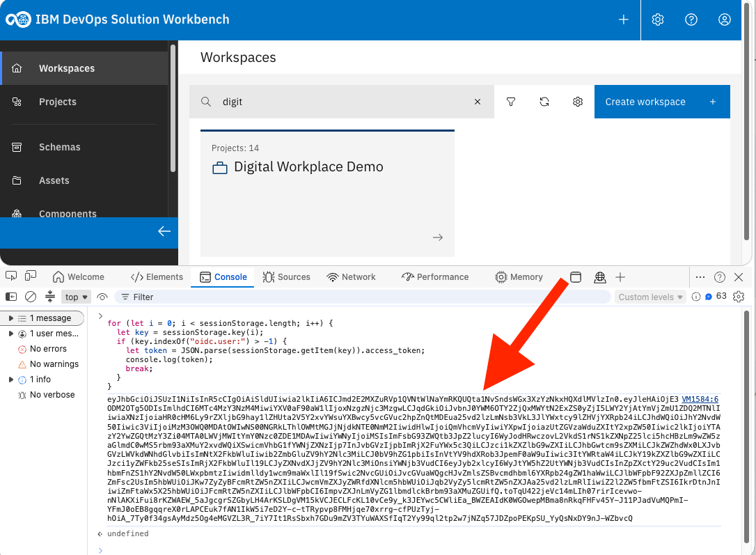Select the 'No verbose' filter

tap(46, 395)
